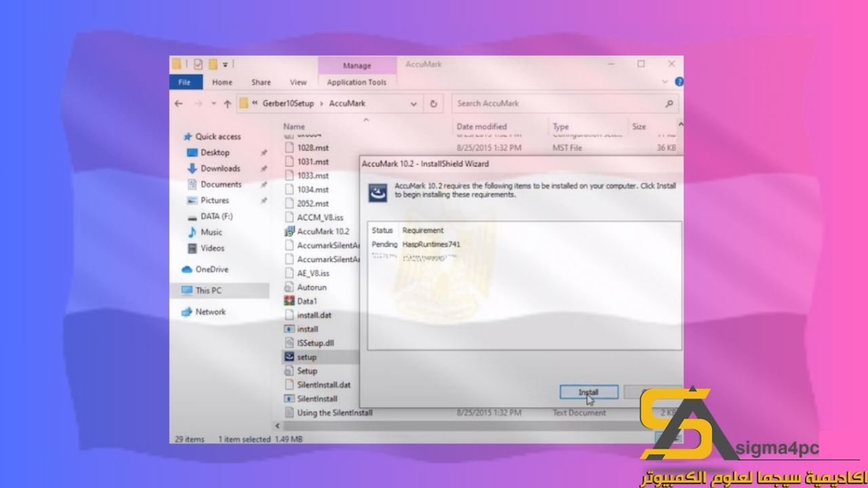
Task: Click the SilentInstall application icon
Action: 288,399
